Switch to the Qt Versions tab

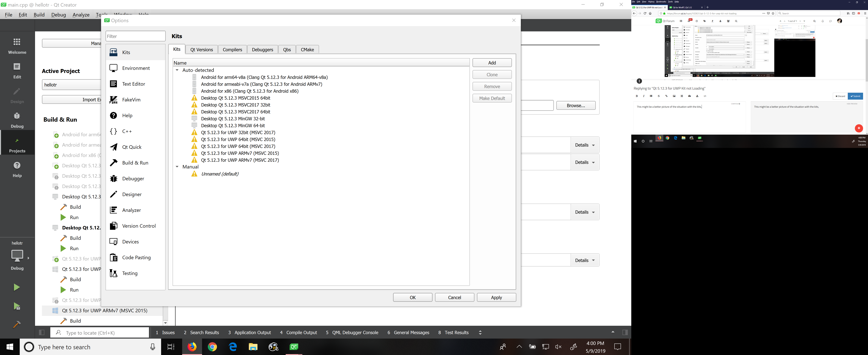[x=202, y=49]
